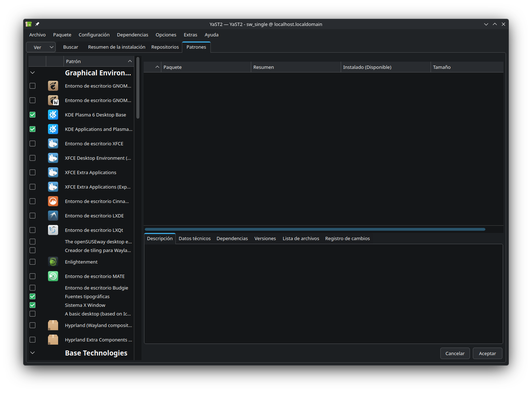The image size is (532, 393).
Task: Click the pin icon in the title bar
Action: (37, 24)
